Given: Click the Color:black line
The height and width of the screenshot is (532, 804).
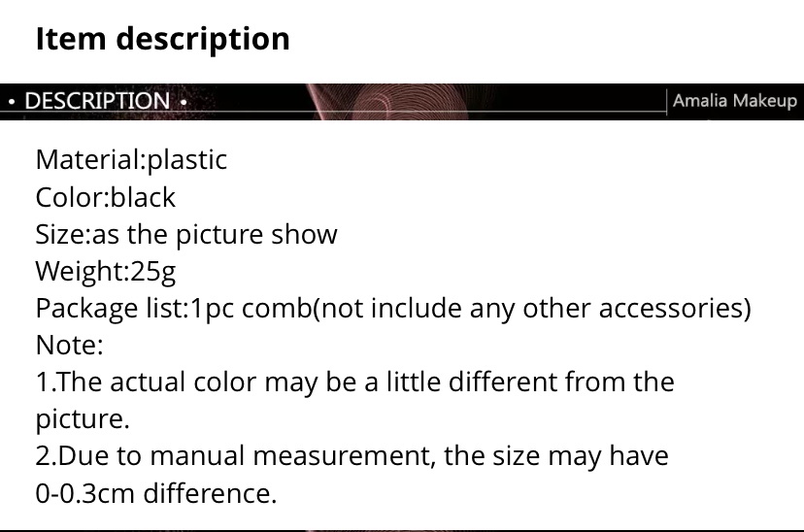Looking at the screenshot, I should tap(105, 197).
